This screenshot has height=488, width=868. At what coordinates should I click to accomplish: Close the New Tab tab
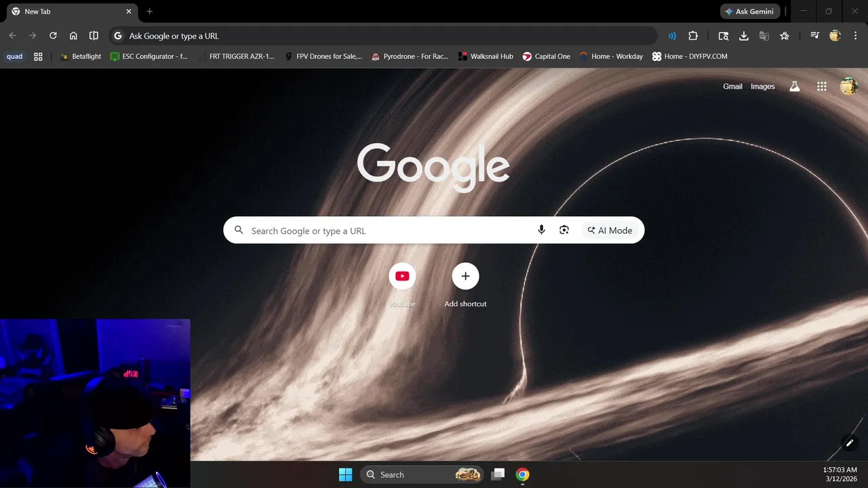click(129, 12)
